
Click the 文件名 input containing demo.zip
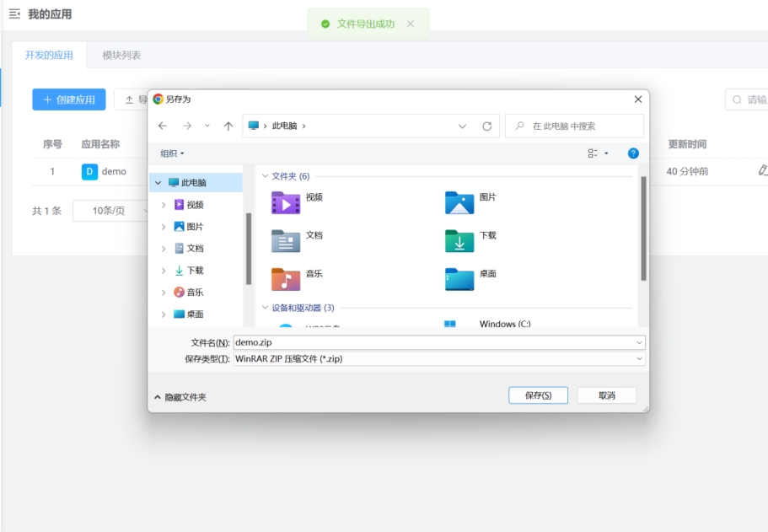point(433,342)
